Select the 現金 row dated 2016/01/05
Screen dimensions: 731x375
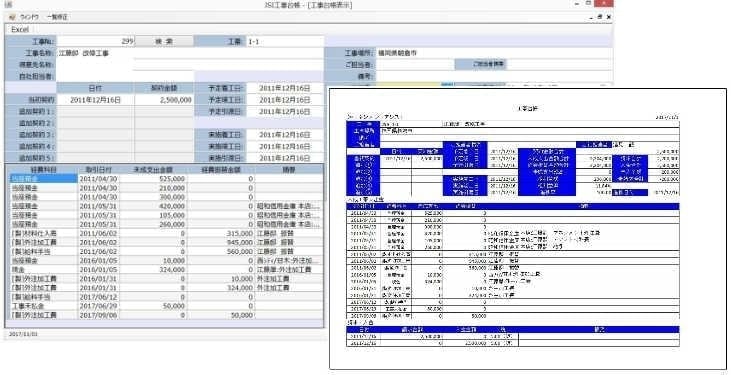166,270
